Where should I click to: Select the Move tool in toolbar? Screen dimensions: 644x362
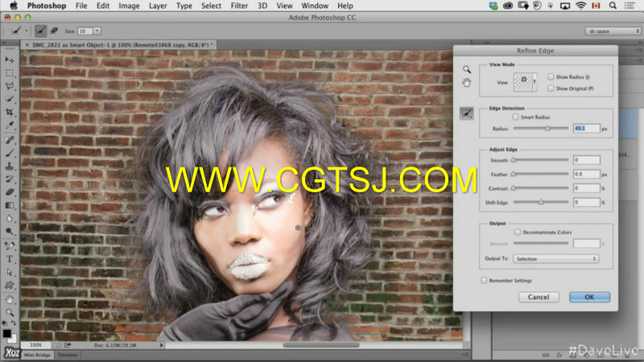(10, 60)
